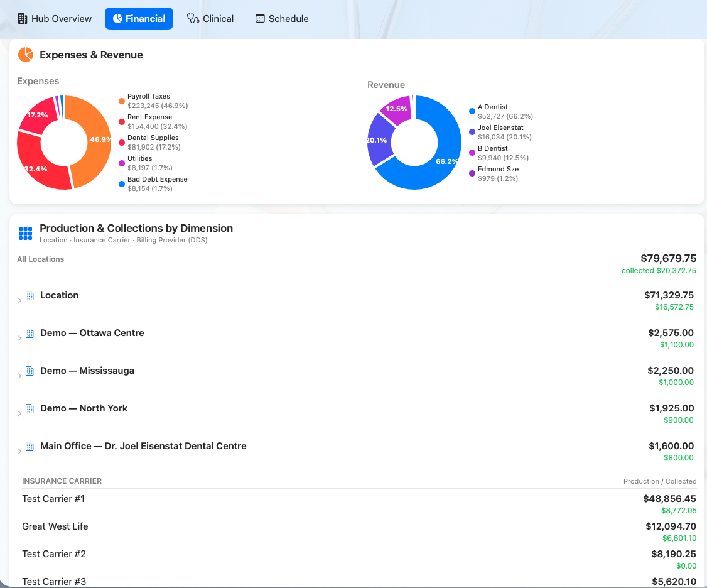Click the $12,094.70 Great West Life production value
This screenshot has height=588, width=707.
pyautogui.click(x=671, y=526)
